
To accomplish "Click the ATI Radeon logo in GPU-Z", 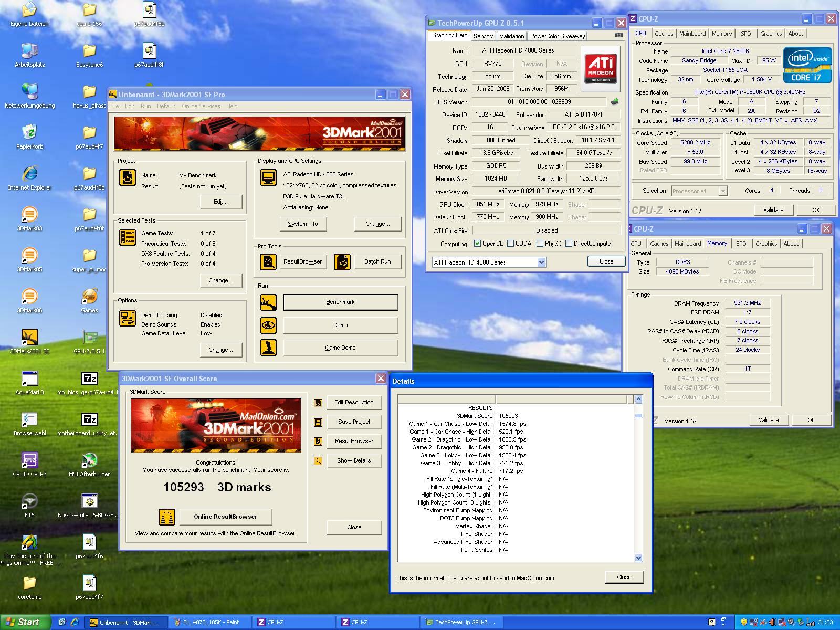I will (600, 69).
